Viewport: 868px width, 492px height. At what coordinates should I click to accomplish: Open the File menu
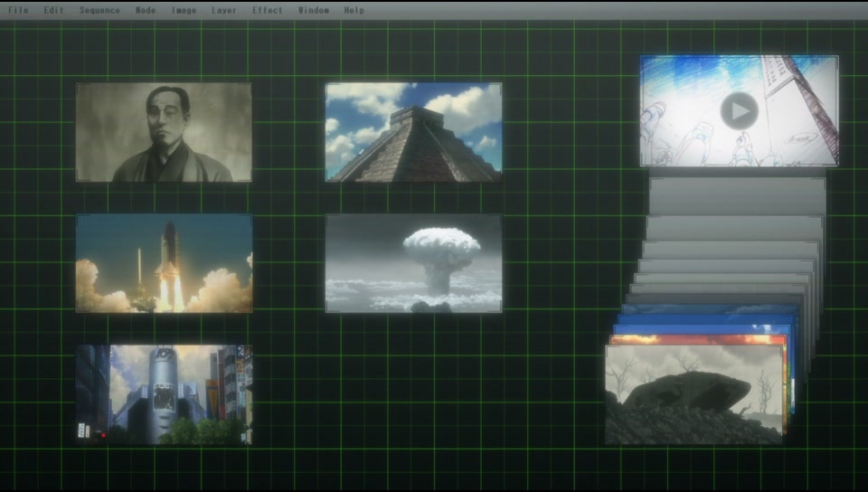coord(18,11)
